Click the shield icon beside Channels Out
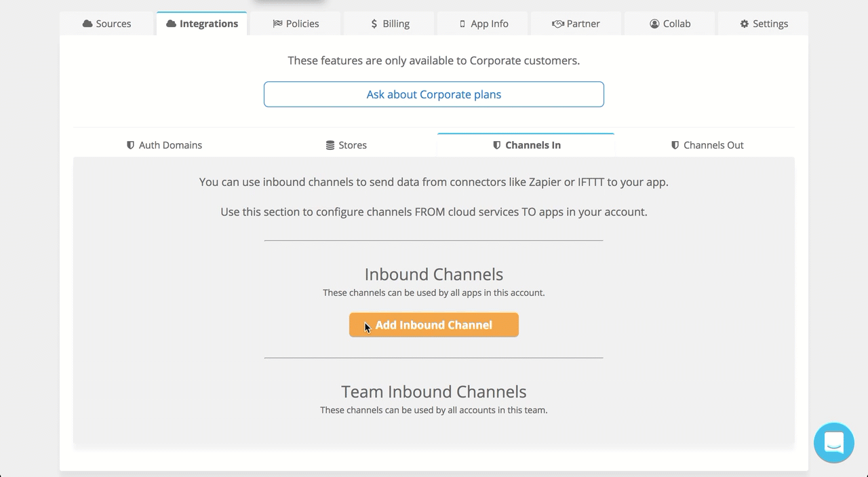The width and height of the screenshot is (868, 477). pos(675,145)
